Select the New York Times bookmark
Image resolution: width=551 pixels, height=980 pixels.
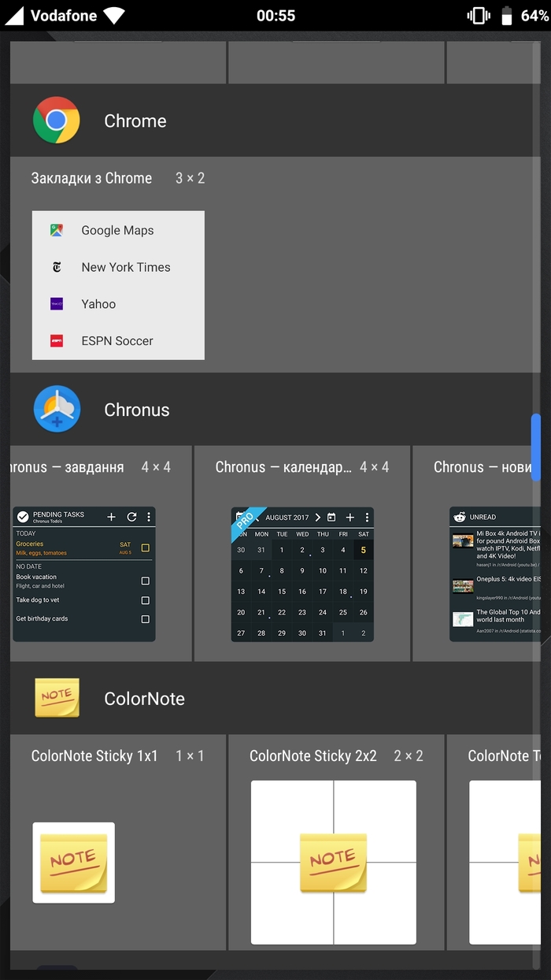(125, 267)
